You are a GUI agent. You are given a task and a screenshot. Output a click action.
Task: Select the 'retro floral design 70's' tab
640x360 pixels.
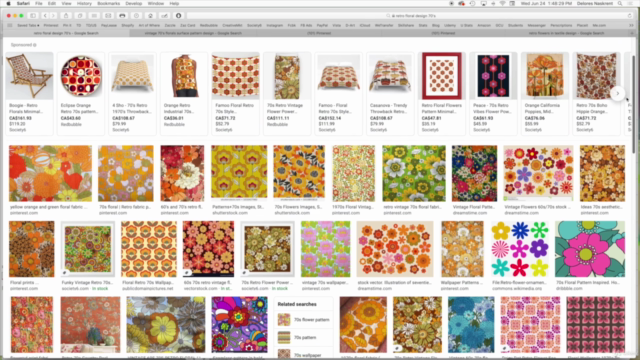click(x=66, y=33)
